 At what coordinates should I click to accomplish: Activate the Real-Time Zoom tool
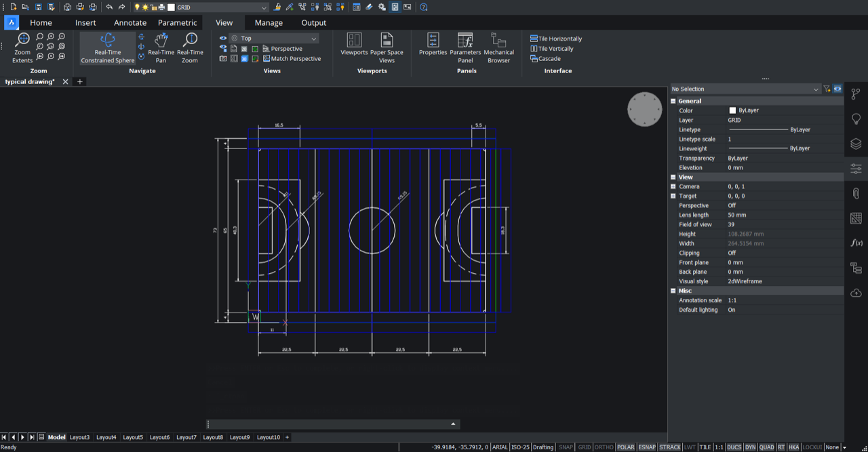tap(190, 47)
